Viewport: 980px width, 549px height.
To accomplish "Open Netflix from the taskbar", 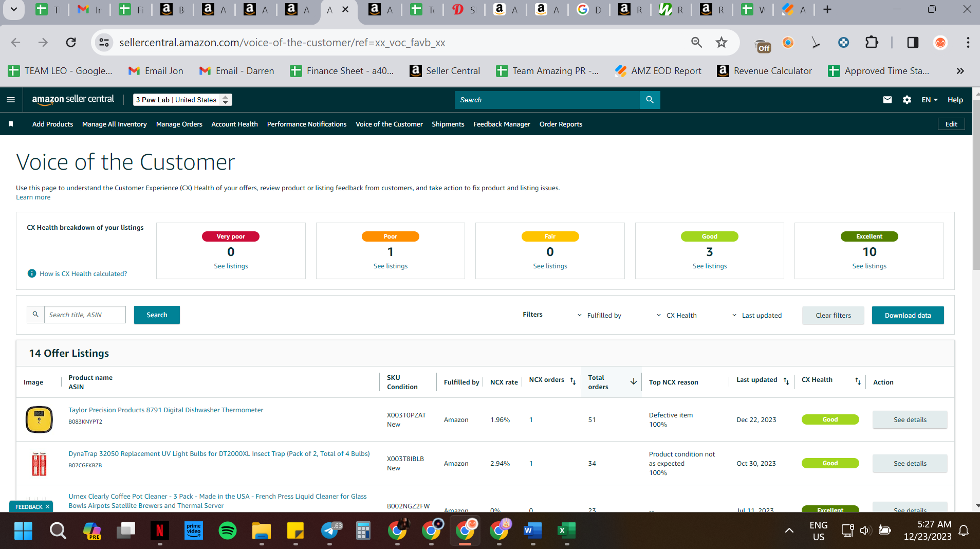I will 160,530.
